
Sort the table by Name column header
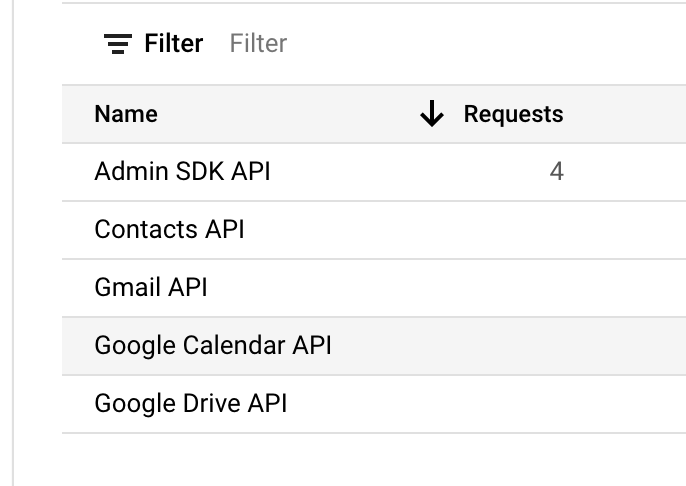point(126,114)
